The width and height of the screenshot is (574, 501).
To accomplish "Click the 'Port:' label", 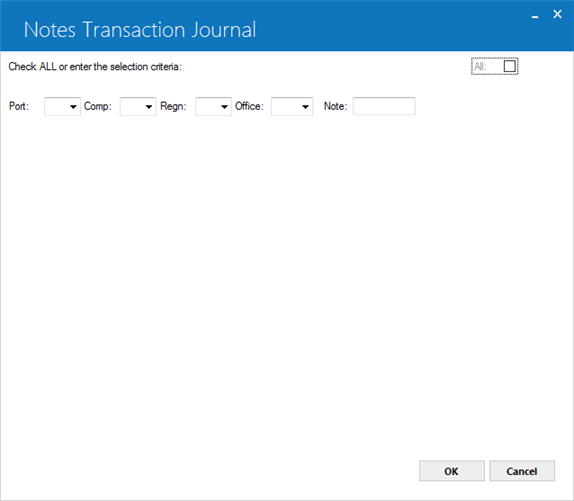I will tap(19, 106).
